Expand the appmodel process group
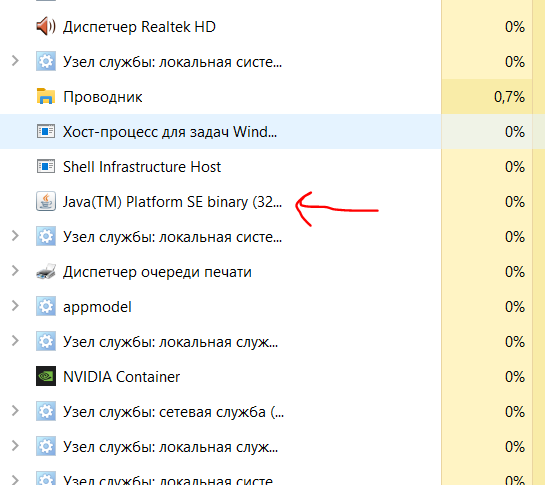The image size is (545, 485). coord(15,306)
